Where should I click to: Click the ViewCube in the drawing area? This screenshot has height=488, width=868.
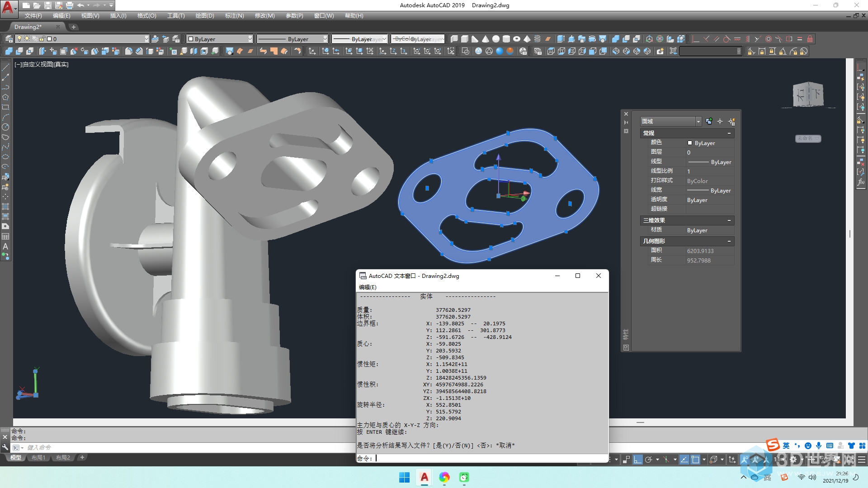tap(808, 94)
